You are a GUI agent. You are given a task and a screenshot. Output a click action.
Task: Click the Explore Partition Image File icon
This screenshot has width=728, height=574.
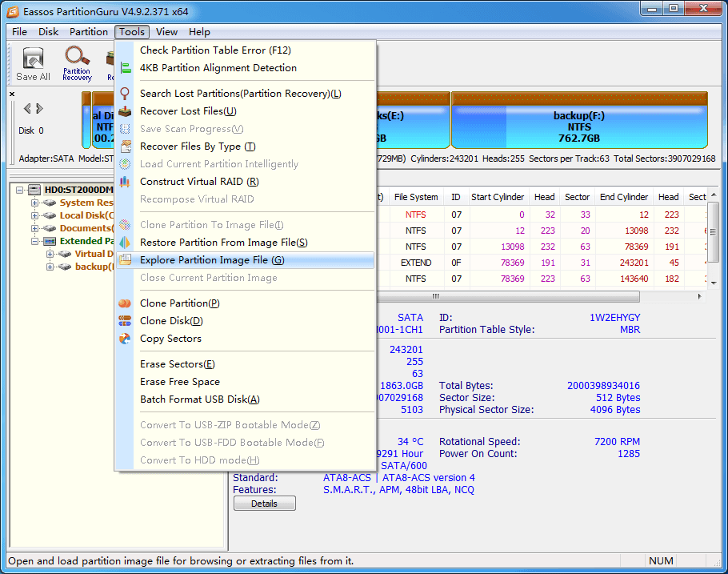pyautogui.click(x=125, y=260)
